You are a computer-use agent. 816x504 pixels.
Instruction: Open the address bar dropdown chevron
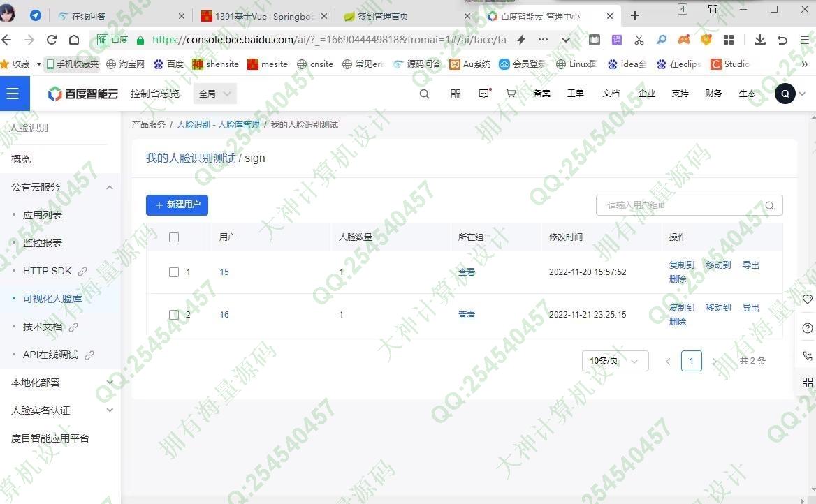(x=566, y=40)
